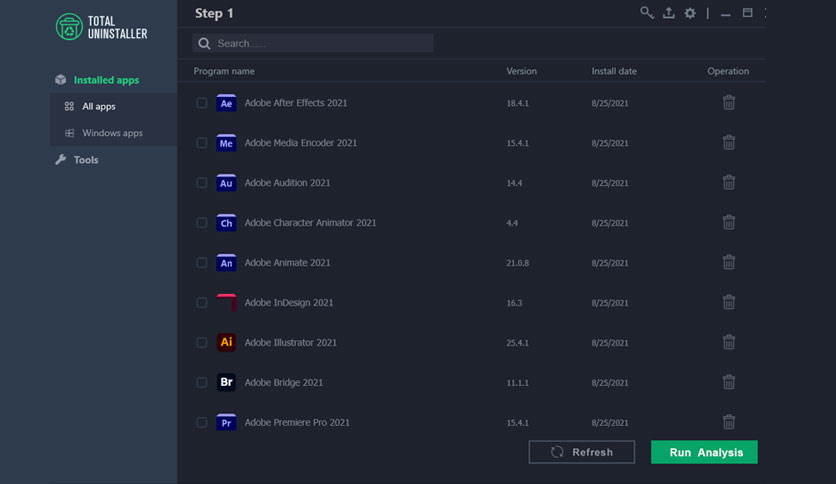Viewport: 836px width, 484px height.
Task: Check the box for Adobe After Effects 2021
Action: pos(202,103)
